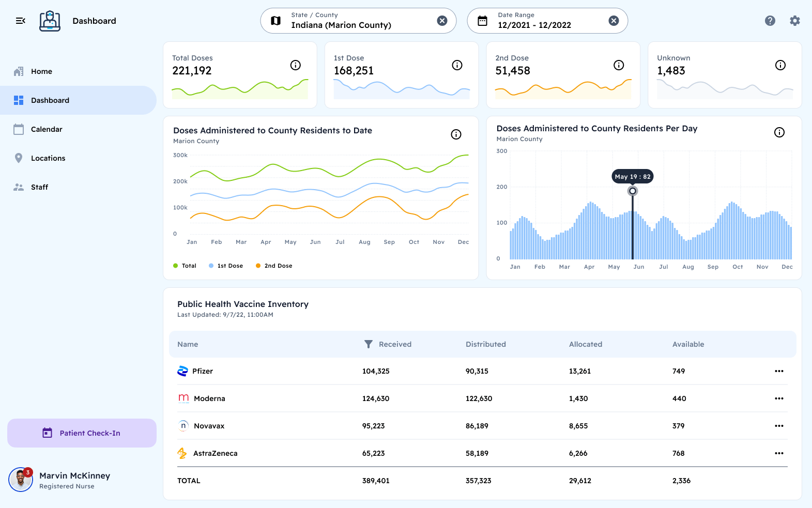The width and height of the screenshot is (812, 508).
Task: Open help via the question mark icon
Action: (770, 21)
